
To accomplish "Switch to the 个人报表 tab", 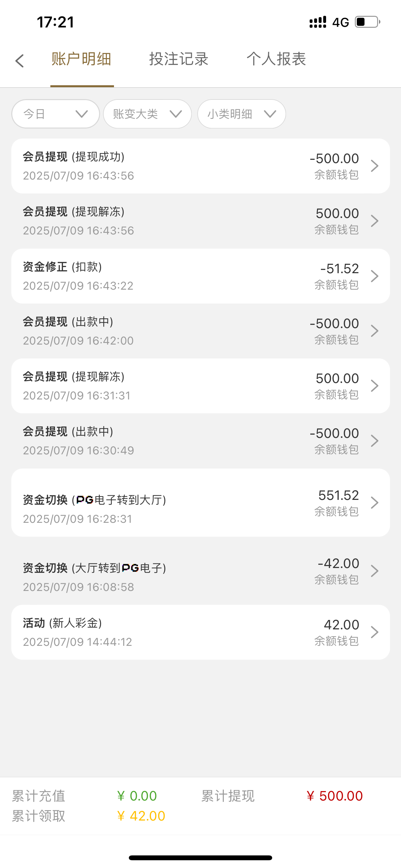I will click(276, 59).
